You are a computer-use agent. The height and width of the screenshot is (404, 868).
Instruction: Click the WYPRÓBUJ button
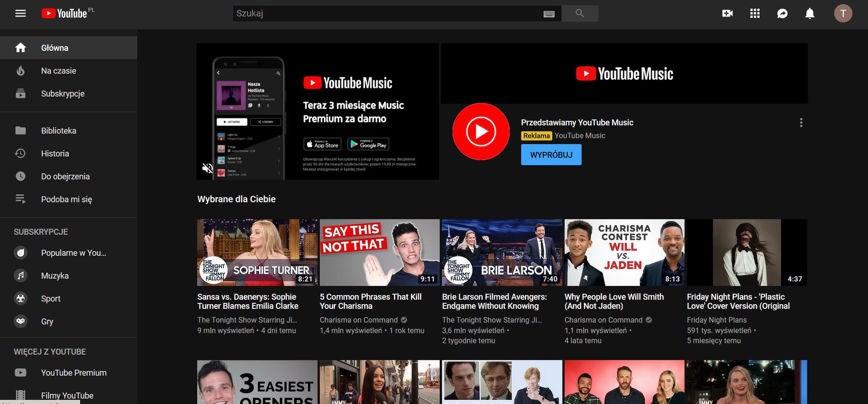point(551,155)
